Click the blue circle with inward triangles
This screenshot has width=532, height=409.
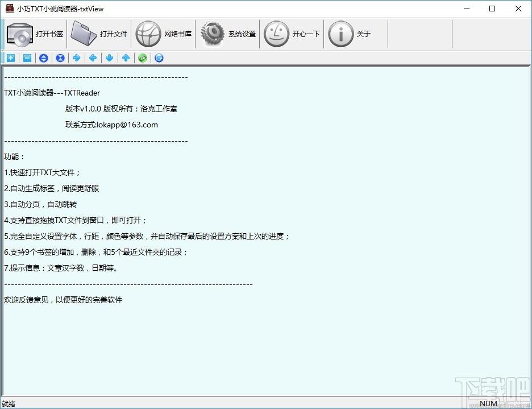pos(60,58)
